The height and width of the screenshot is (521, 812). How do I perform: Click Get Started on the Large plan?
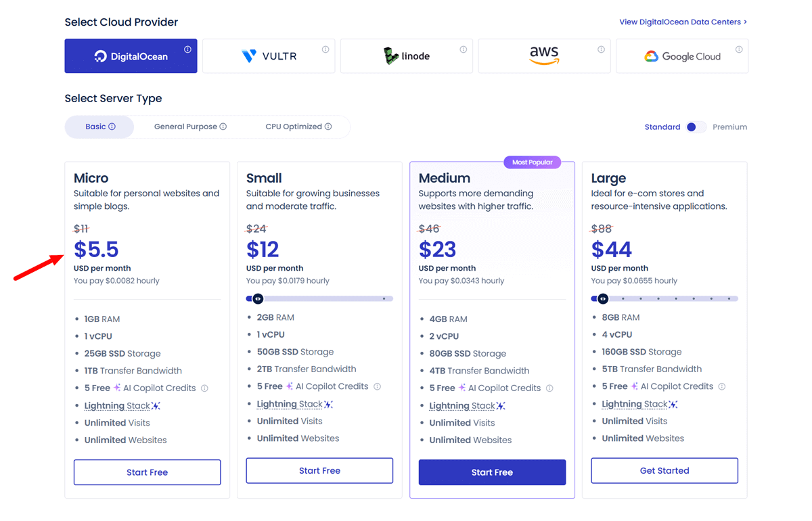664,470
